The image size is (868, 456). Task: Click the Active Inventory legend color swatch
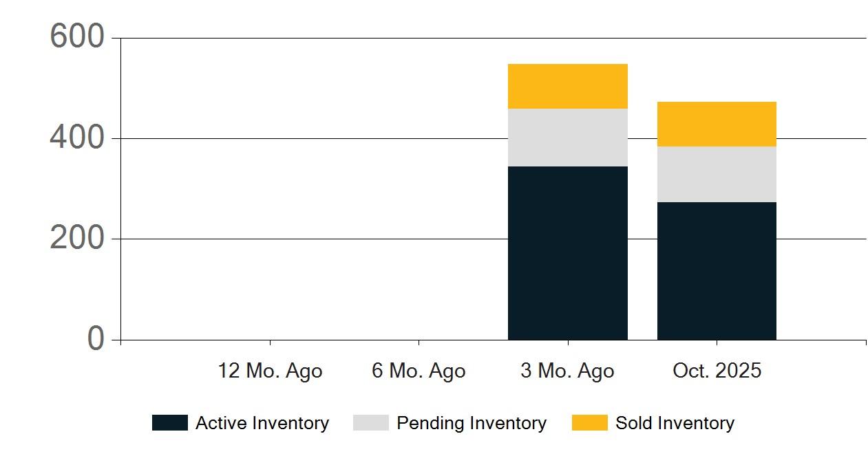click(169, 423)
